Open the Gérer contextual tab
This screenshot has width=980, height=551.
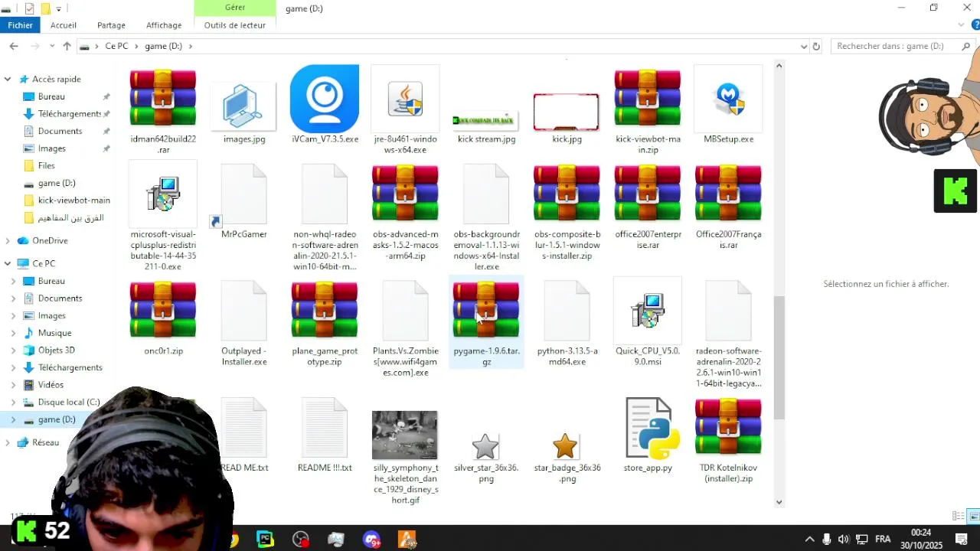[235, 8]
